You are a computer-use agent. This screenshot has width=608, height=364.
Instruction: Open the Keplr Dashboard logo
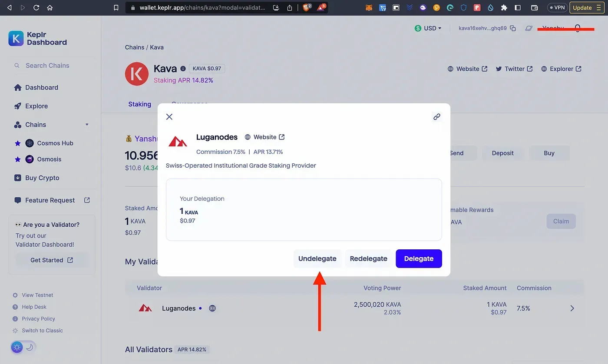click(38, 38)
